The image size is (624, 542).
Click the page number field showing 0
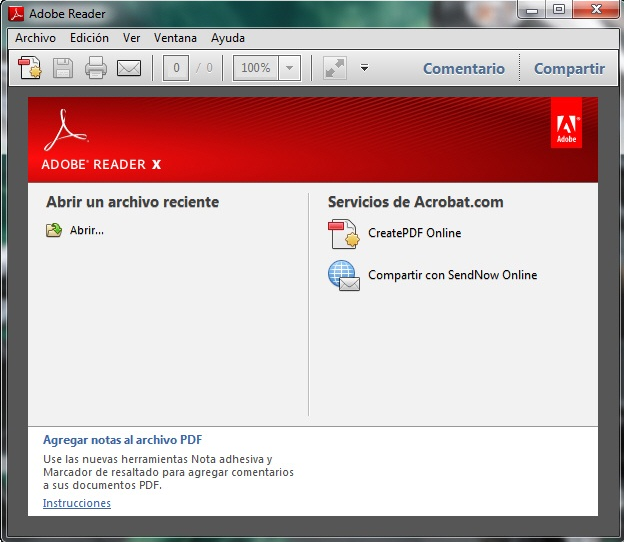pyautogui.click(x=176, y=68)
